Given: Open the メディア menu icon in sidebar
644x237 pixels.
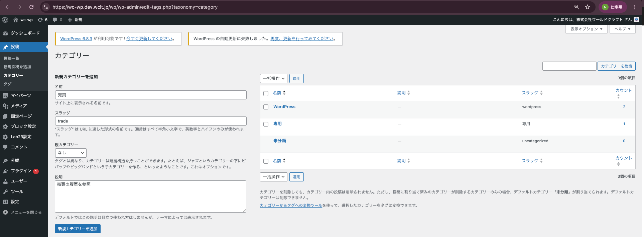Looking at the screenshot, I should (x=5, y=106).
